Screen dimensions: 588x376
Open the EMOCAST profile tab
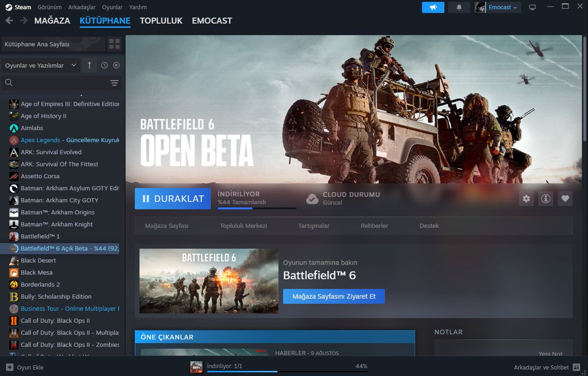tap(212, 21)
